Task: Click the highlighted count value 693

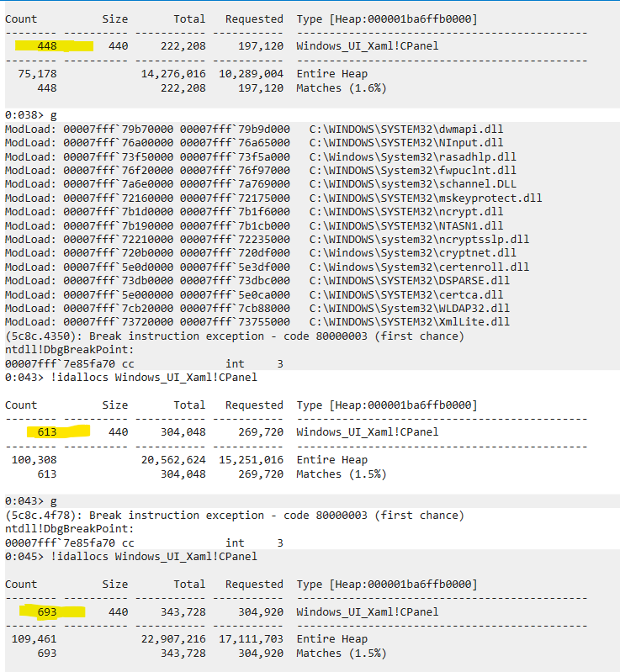Action: pyautogui.click(x=47, y=612)
